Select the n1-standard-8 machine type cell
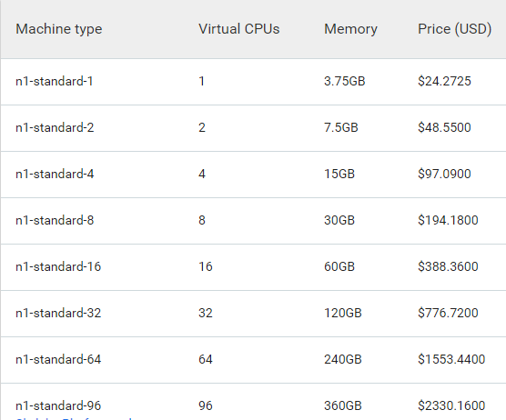The width and height of the screenshot is (506, 420). tap(55, 221)
